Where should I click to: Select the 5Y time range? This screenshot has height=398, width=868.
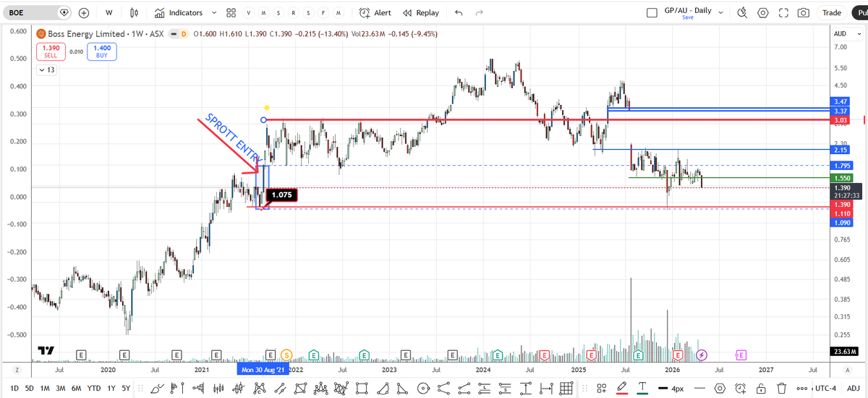(126, 389)
